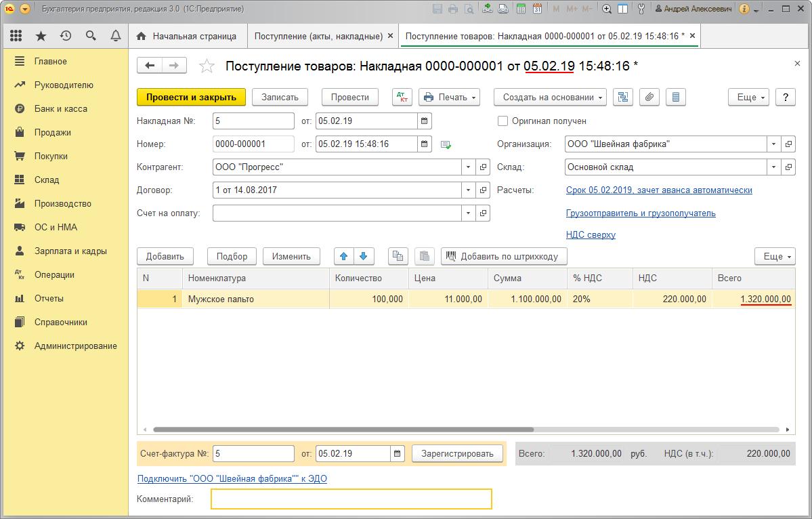Open attached files paperclip icon
Screen dimensions: 812x519
point(649,97)
